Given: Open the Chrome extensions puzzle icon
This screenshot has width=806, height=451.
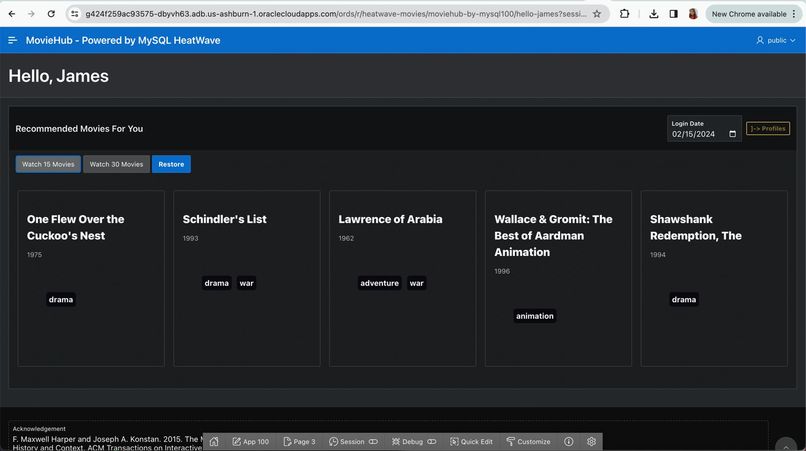Looking at the screenshot, I should [x=625, y=14].
